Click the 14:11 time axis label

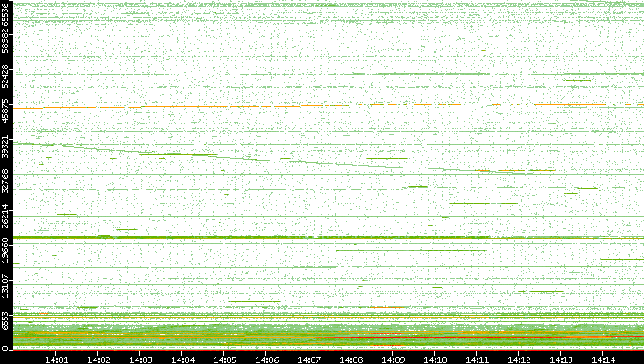pos(477,358)
